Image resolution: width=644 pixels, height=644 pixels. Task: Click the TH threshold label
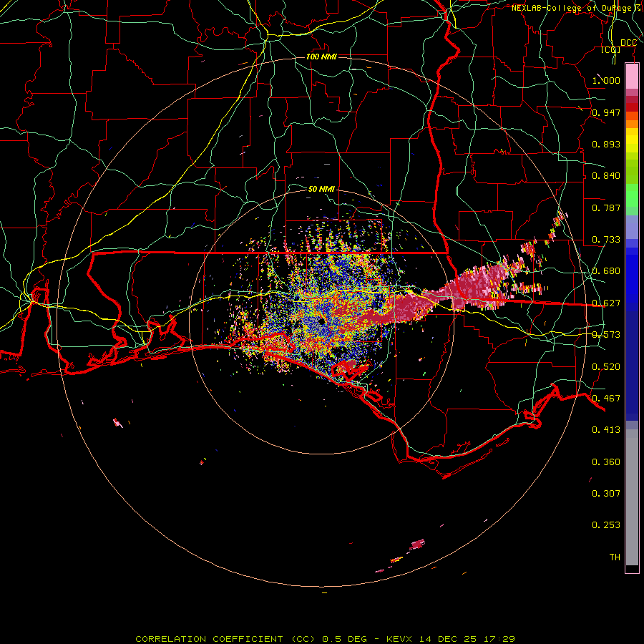[615, 557]
